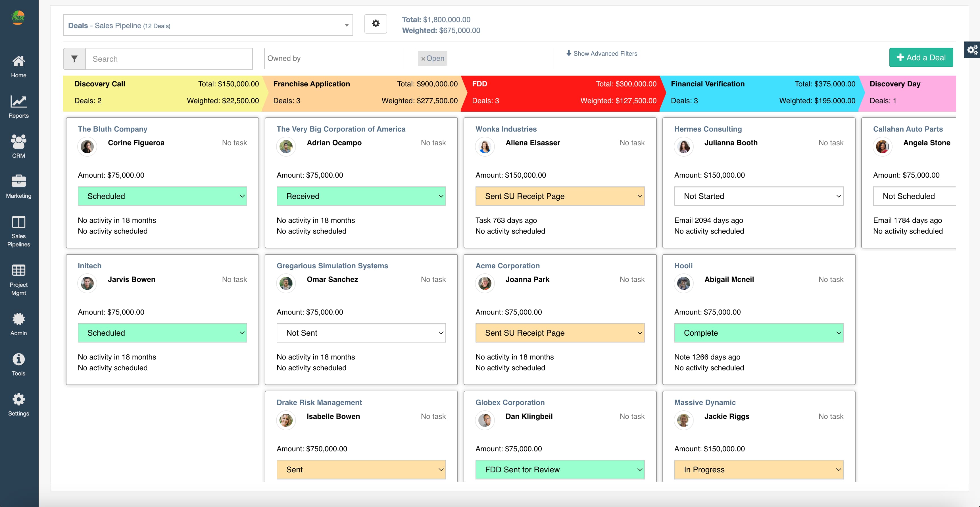Expand Wonka Industries Sent SU Receipt Page dropdown

point(559,196)
